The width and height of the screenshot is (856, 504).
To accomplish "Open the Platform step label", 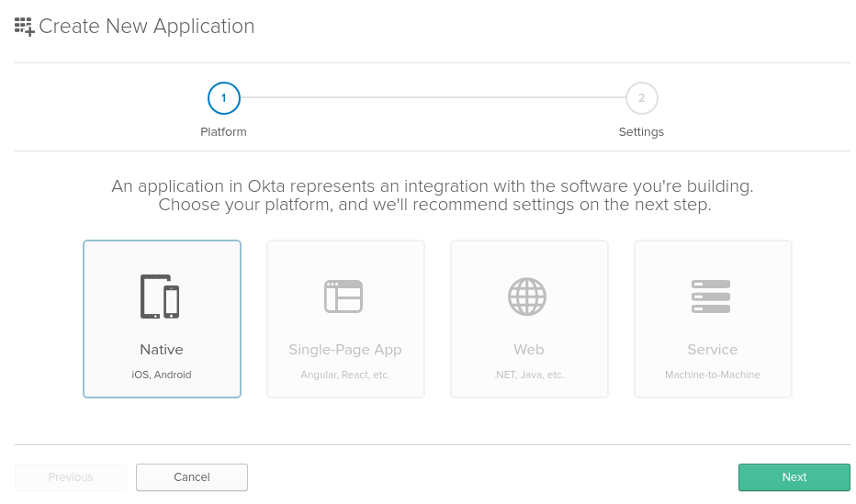I will [x=223, y=132].
